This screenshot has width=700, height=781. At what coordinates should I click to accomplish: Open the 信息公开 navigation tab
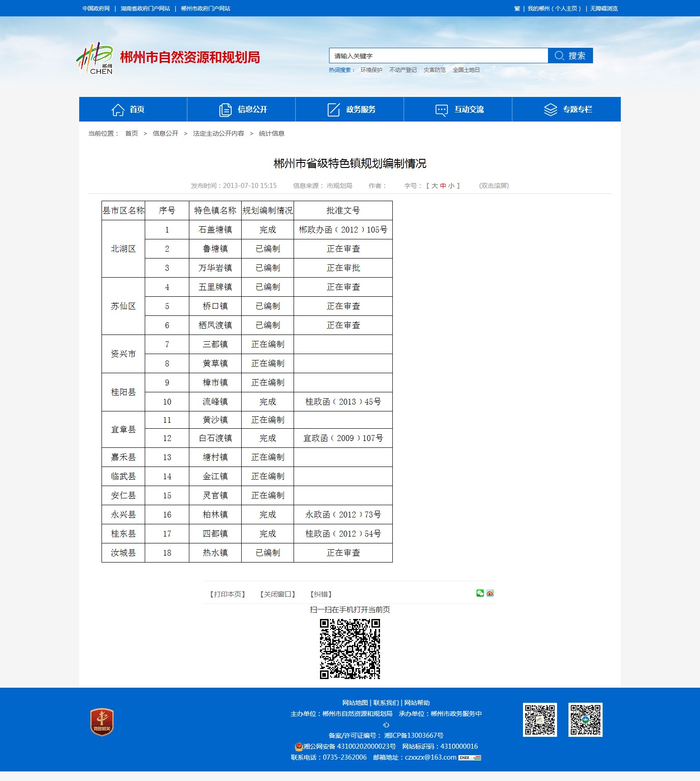pyautogui.click(x=241, y=109)
